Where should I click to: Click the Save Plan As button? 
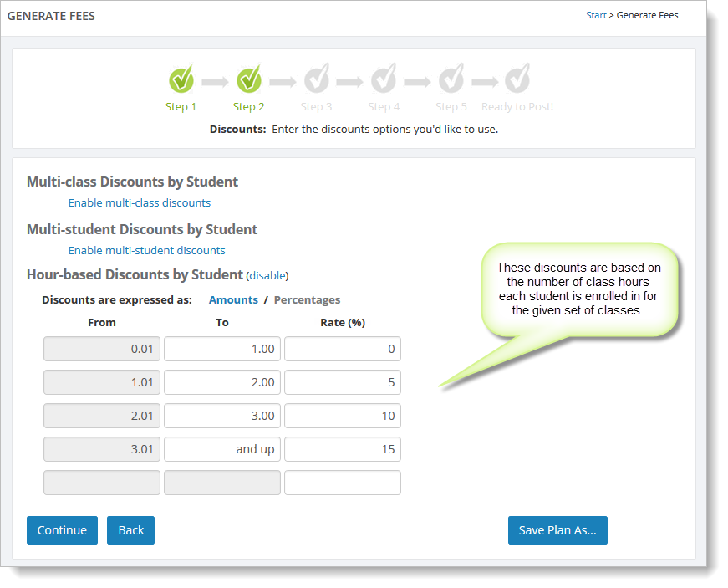point(557,530)
